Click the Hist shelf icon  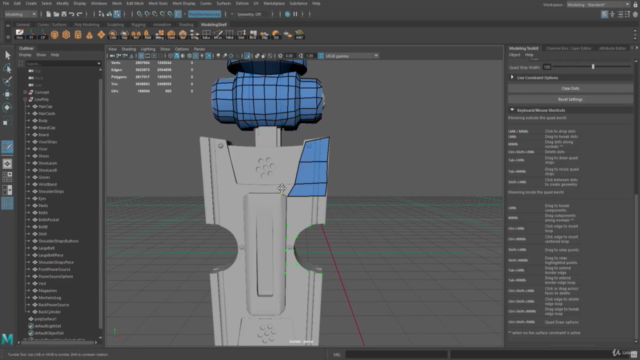pyautogui.click(x=20, y=35)
